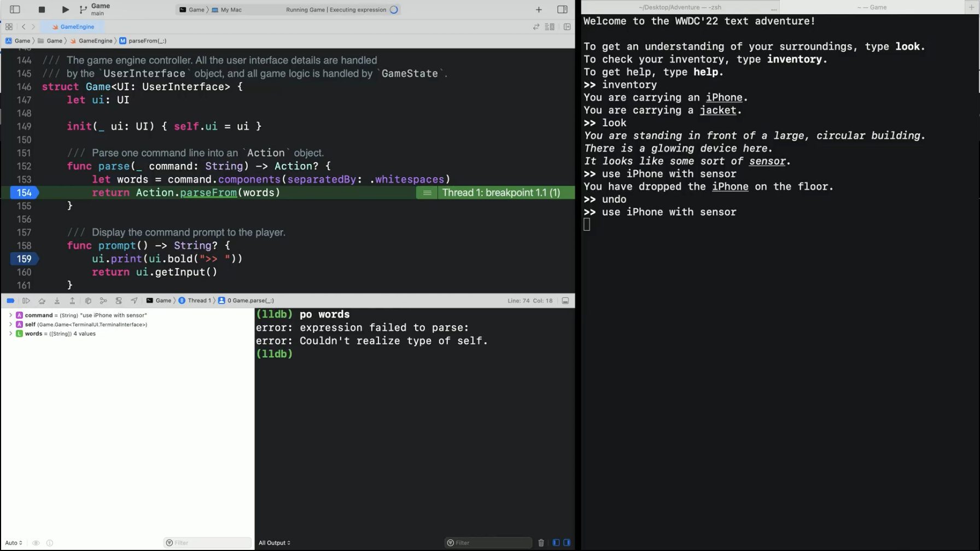Expand the command variable
This screenshot has height=551, width=980.
click(10, 315)
